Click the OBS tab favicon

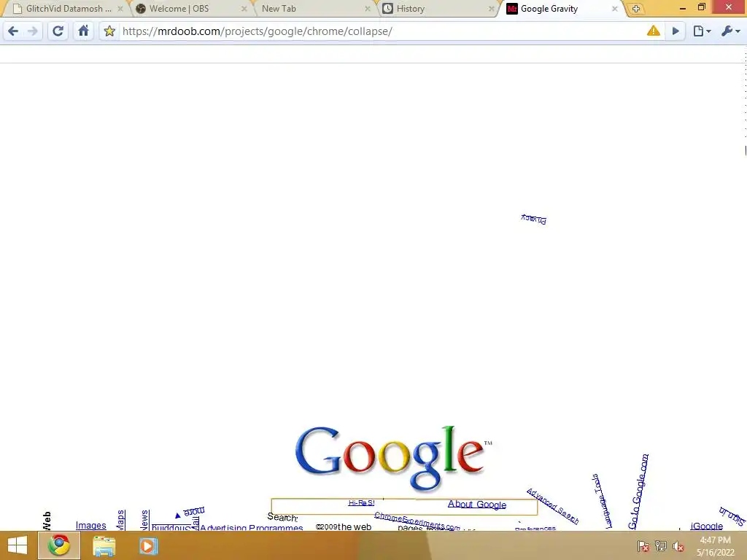click(x=141, y=9)
